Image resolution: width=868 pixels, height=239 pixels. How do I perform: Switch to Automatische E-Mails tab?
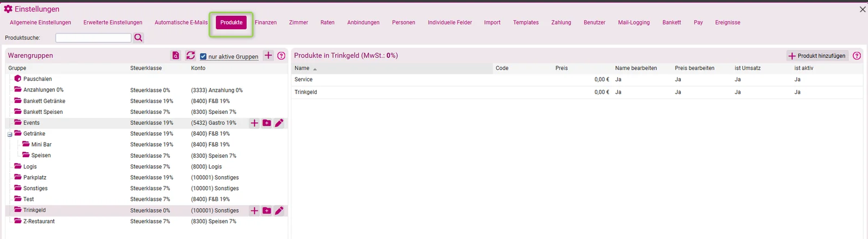coord(181,22)
